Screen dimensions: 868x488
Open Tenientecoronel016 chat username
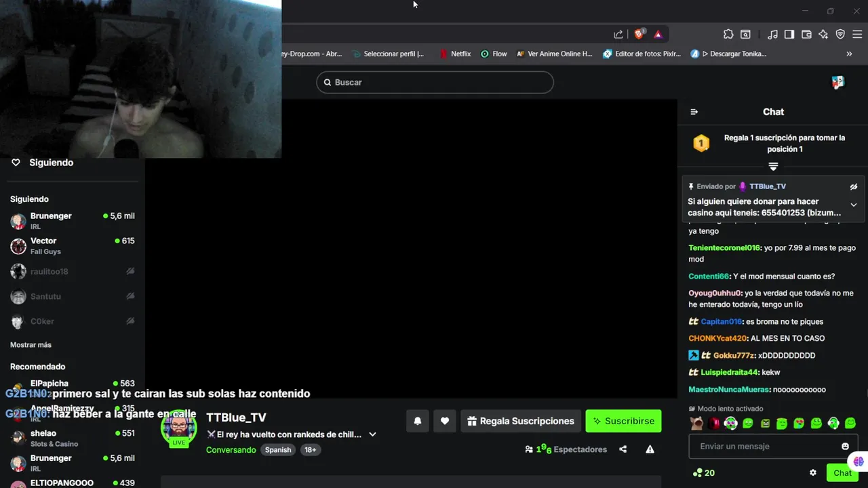point(724,248)
